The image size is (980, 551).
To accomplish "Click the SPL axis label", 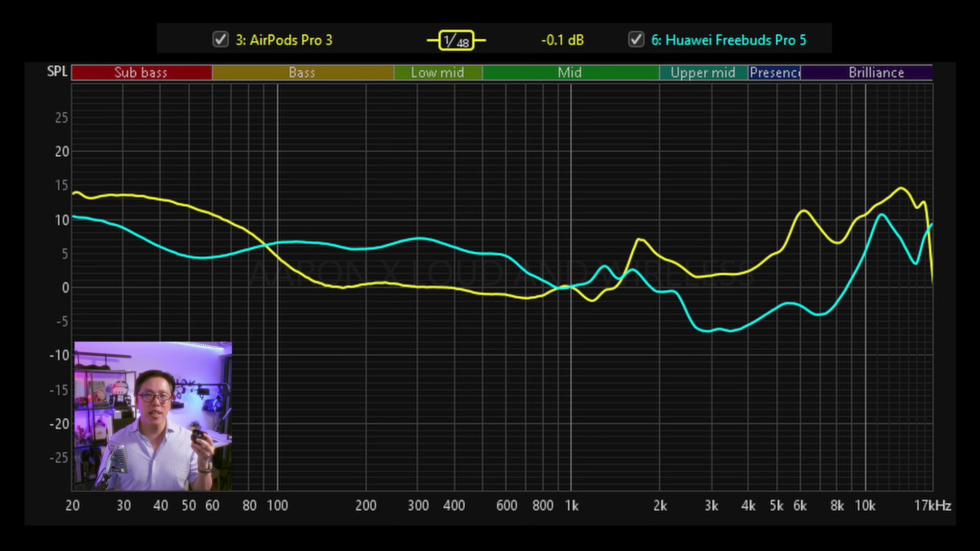I will pyautogui.click(x=57, y=71).
